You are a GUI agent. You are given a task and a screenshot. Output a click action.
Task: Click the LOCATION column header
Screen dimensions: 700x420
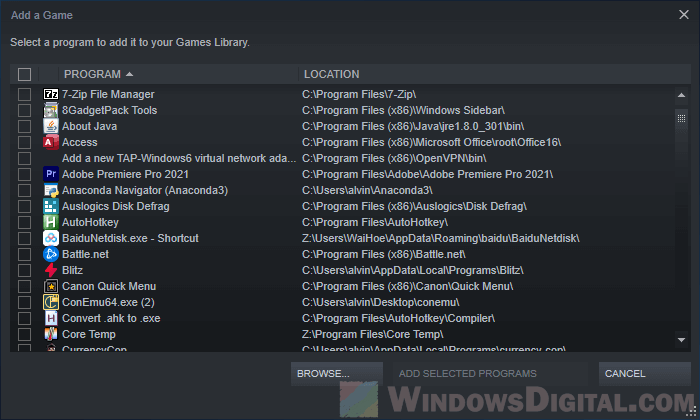coord(494,74)
